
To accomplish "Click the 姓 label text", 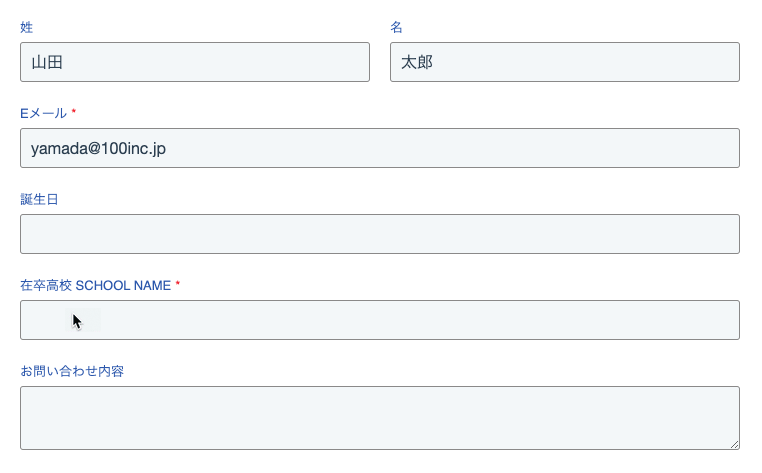I will [x=26, y=27].
